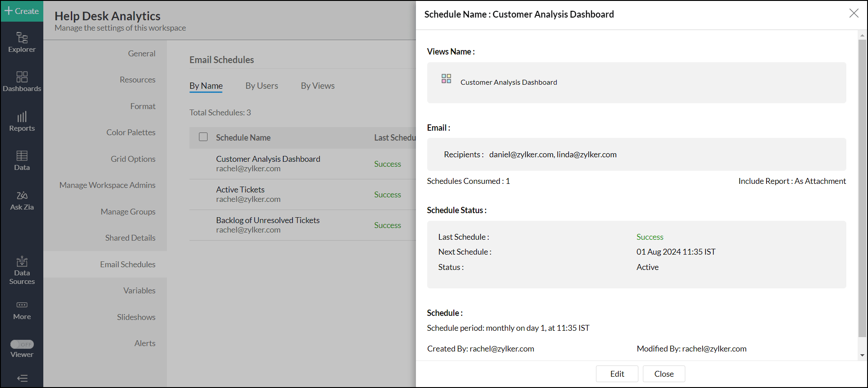The width and height of the screenshot is (868, 388).
Task: Click the Edit button
Action: [x=617, y=374]
